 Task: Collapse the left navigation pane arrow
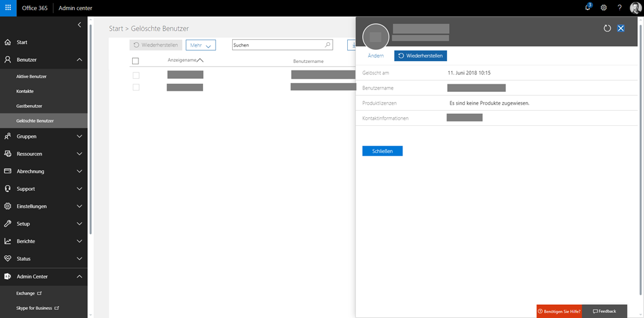(x=79, y=25)
